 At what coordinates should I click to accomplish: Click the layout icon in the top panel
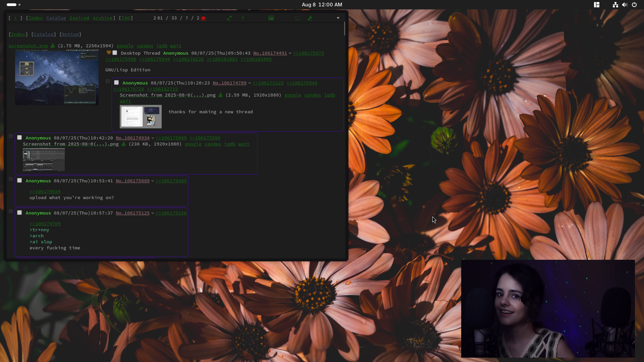point(597,5)
